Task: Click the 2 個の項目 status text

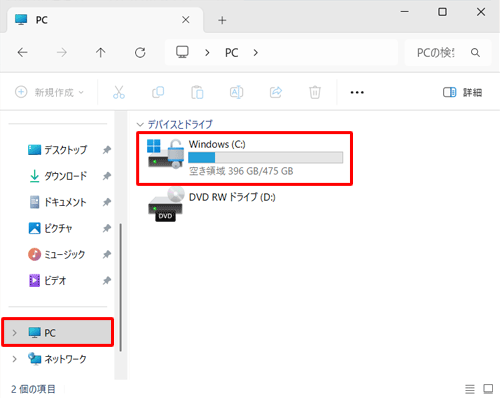Action: tap(33, 389)
